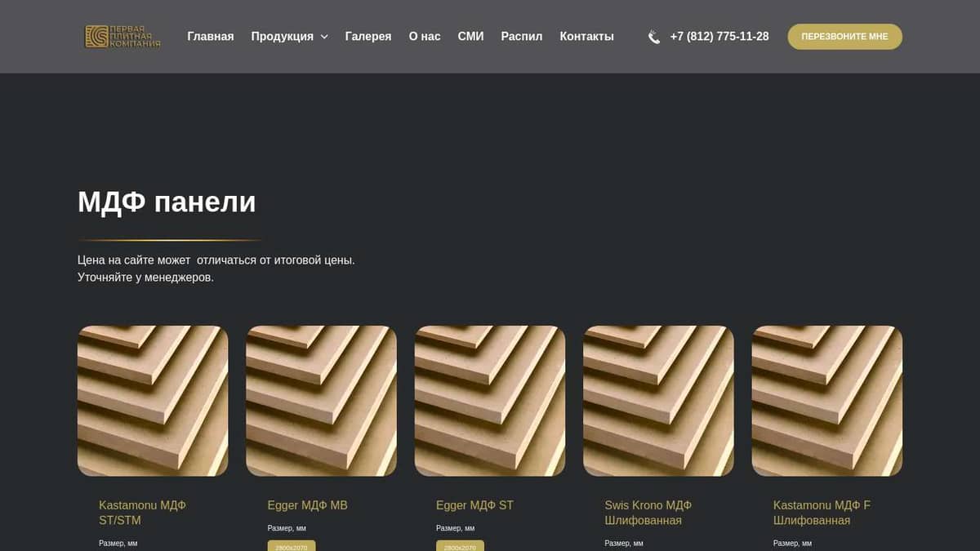Viewport: 980px width, 551px height.
Task: Click the Egger МДФ MB title link
Action: (x=307, y=505)
